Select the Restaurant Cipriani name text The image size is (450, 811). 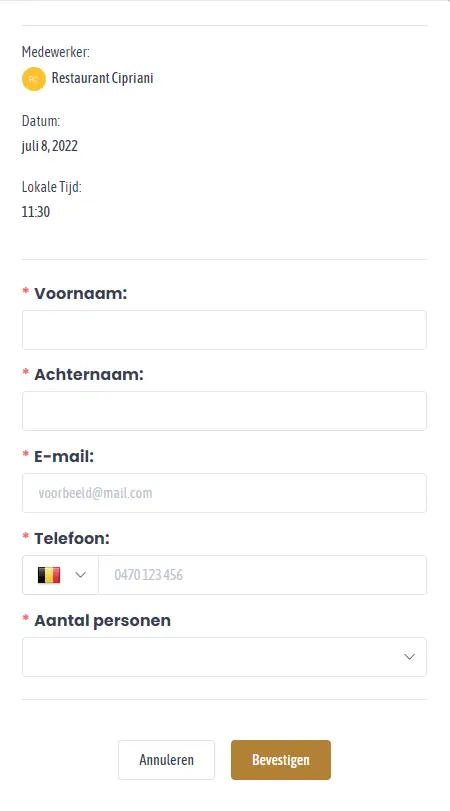(102, 78)
